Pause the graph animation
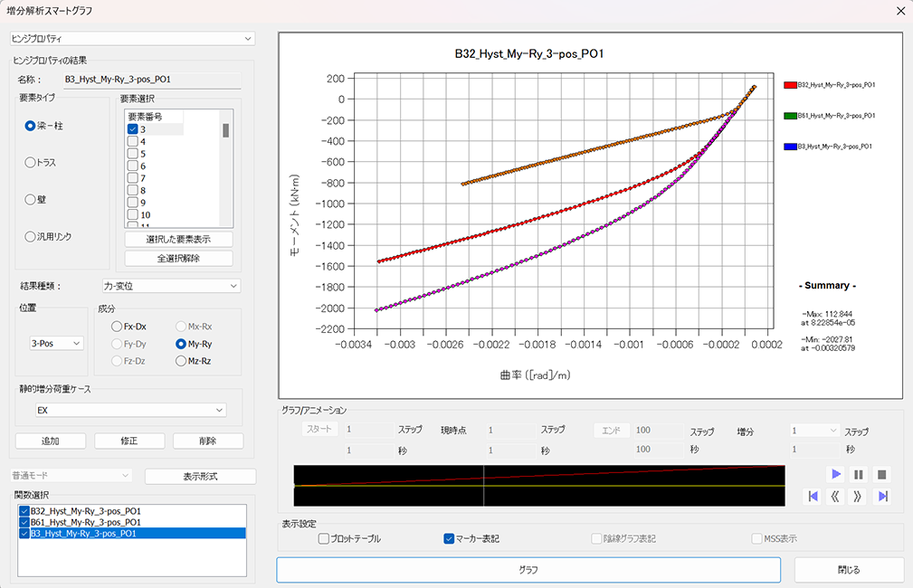The width and height of the screenshot is (913, 588). tap(859, 474)
